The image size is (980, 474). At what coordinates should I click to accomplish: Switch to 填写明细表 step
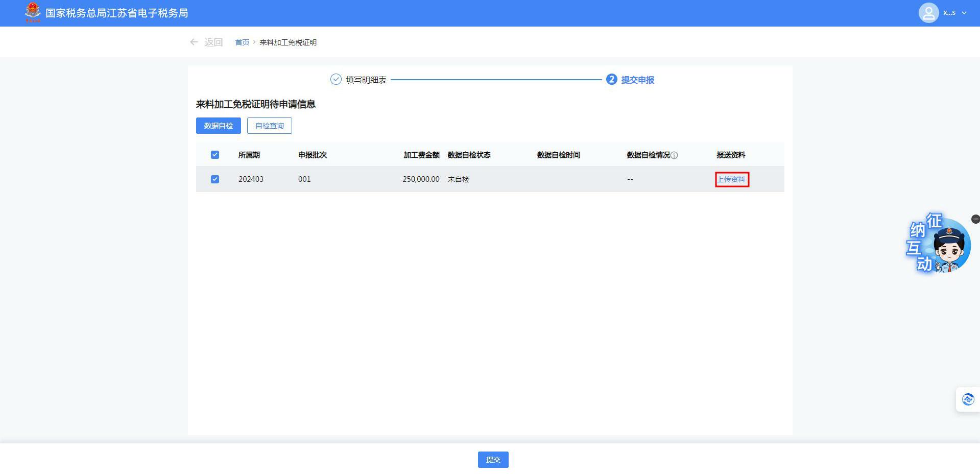[366, 80]
